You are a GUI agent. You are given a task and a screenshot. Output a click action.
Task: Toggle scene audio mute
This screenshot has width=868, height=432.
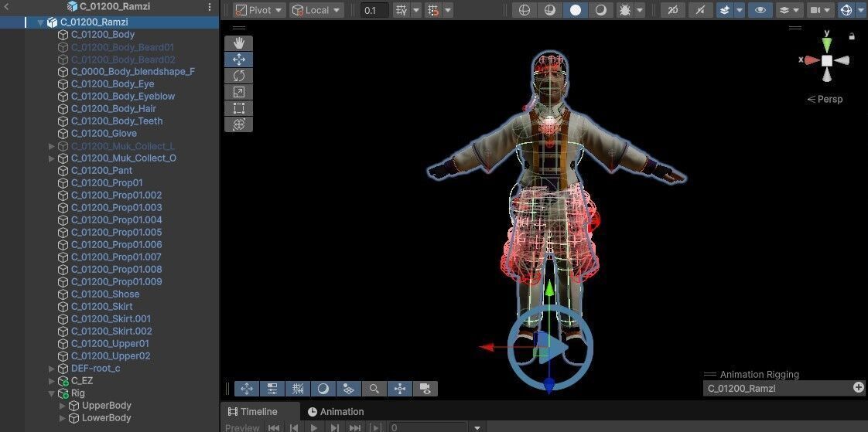699,10
